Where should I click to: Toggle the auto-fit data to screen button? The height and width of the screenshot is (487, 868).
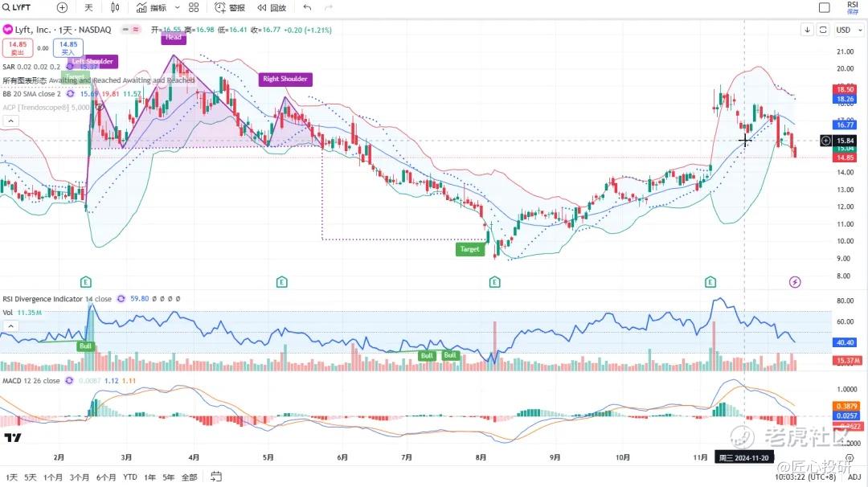(823, 29)
